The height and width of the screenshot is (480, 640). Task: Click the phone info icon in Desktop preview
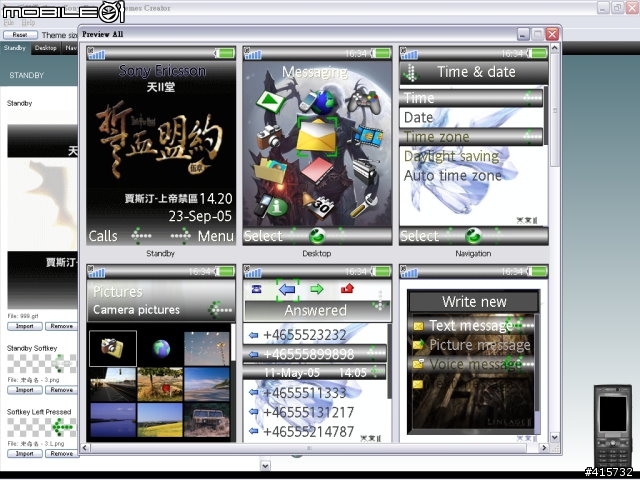click(x=271, y=205)
